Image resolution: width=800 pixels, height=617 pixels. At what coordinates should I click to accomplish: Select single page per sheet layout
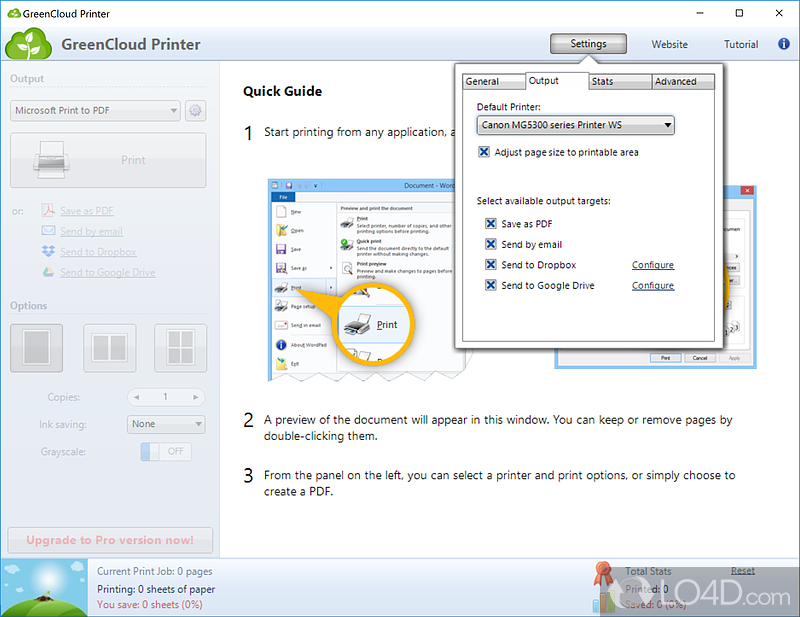(37, 348)
